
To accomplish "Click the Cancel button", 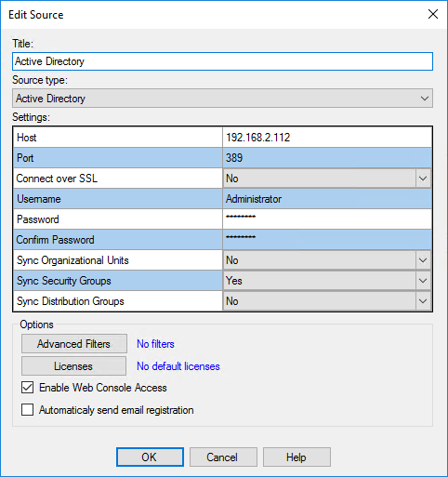I will (x=223, y=457).
